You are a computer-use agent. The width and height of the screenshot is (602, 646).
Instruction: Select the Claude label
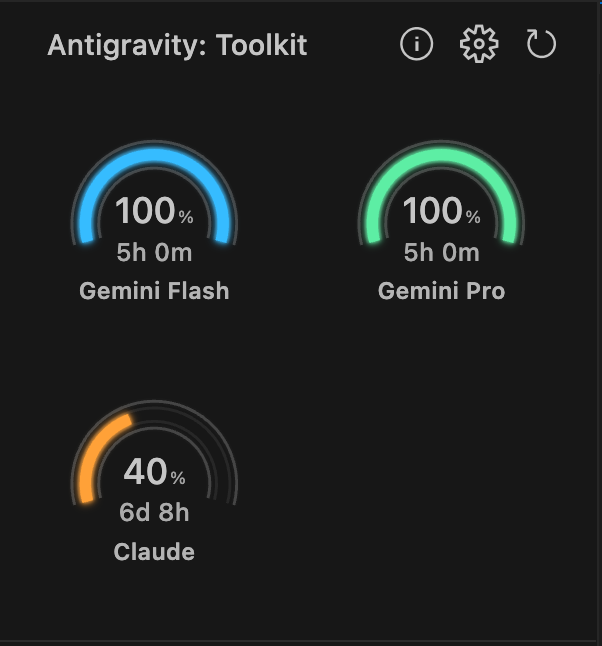154,551
